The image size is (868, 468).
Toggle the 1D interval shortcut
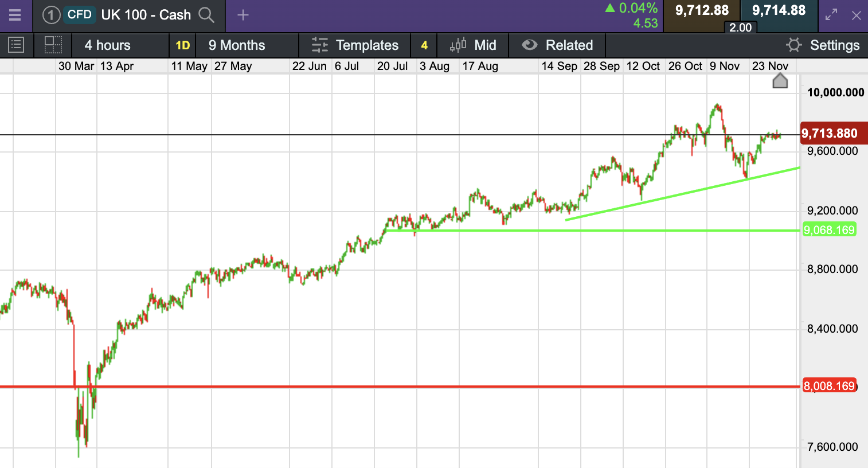[x=182, y=45]
